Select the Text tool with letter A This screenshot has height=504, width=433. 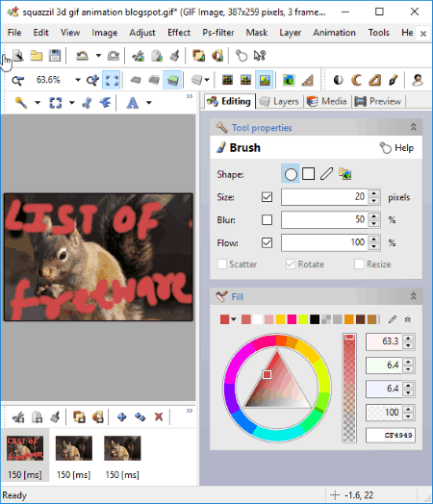(133, 103)
